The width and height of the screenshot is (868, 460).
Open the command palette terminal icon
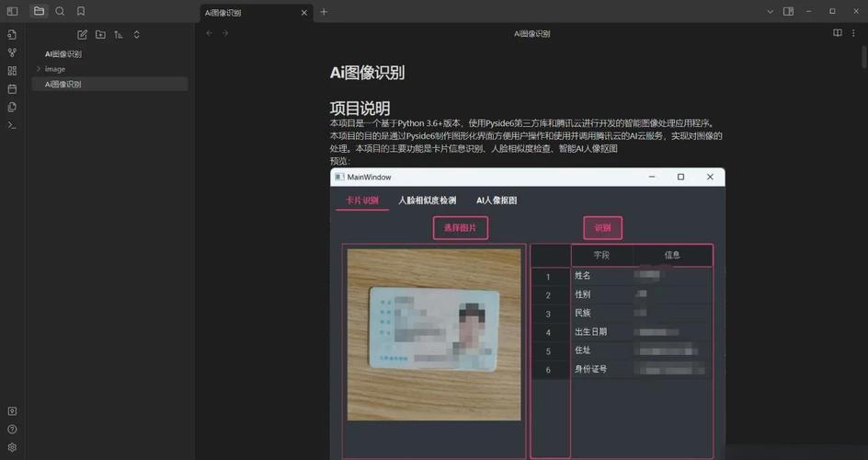pyautogui.click(x=12, y=125)
